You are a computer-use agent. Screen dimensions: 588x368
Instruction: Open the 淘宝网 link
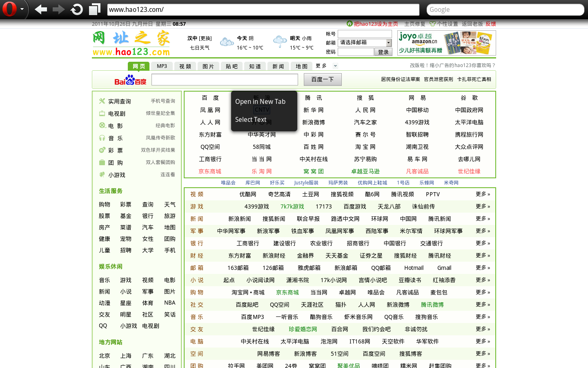365,147
